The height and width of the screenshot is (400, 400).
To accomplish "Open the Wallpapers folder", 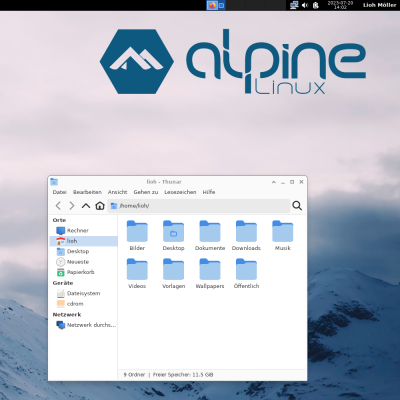I will point(210,274).
